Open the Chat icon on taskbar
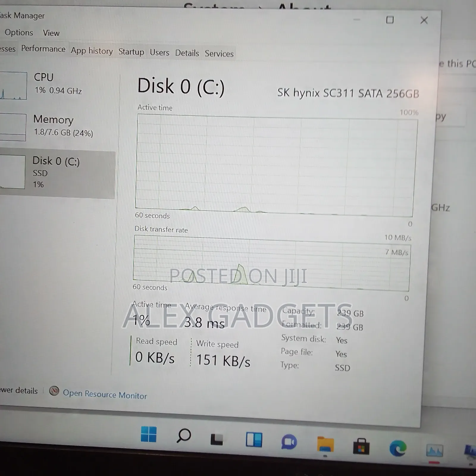476x476 pixels. point(289,442)
